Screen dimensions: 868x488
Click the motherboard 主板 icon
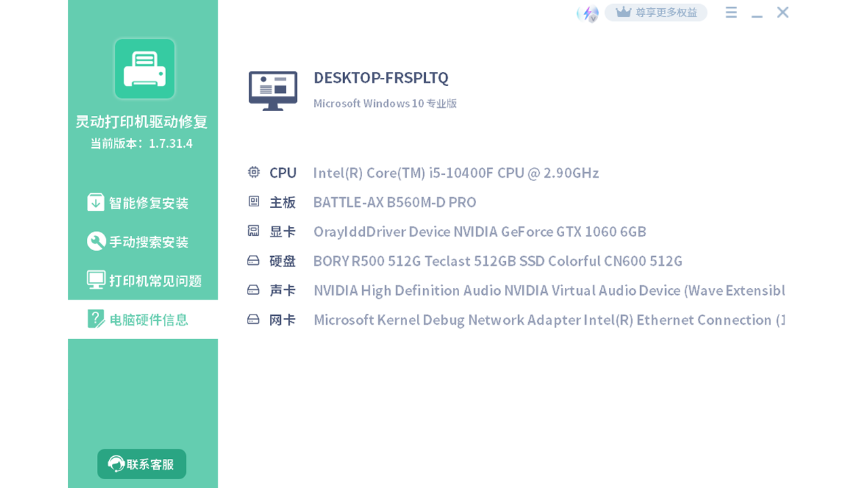(x=254, y=201)
